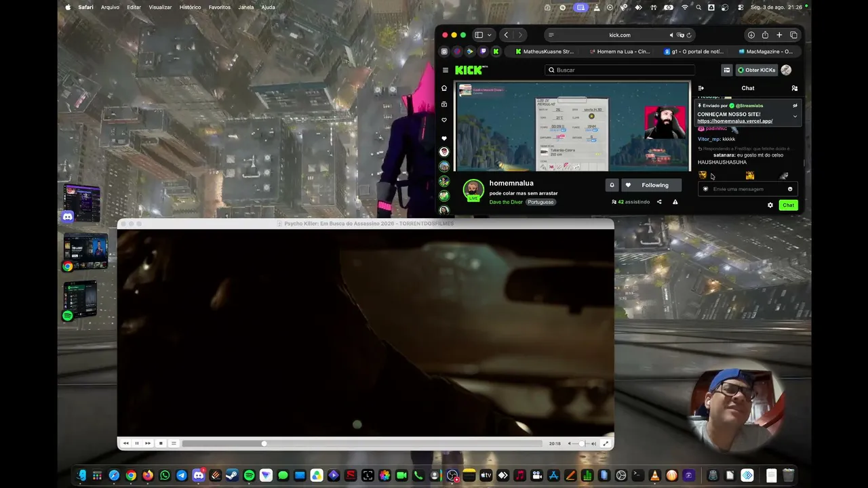The height and width of the screenshot is (488, 868).
Task: Open pinned Twitch tab
Action: 483,52
